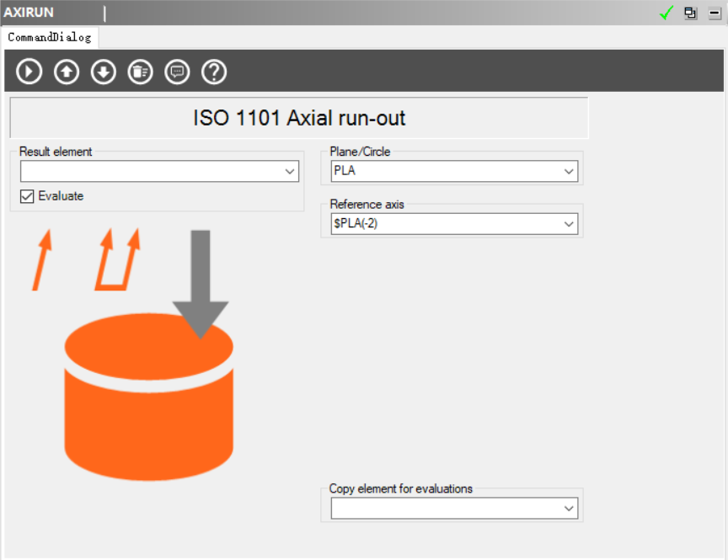Open the Plane/Circle dropdown arrow
The height and width of the screenshot is (560, 728).
570,172
